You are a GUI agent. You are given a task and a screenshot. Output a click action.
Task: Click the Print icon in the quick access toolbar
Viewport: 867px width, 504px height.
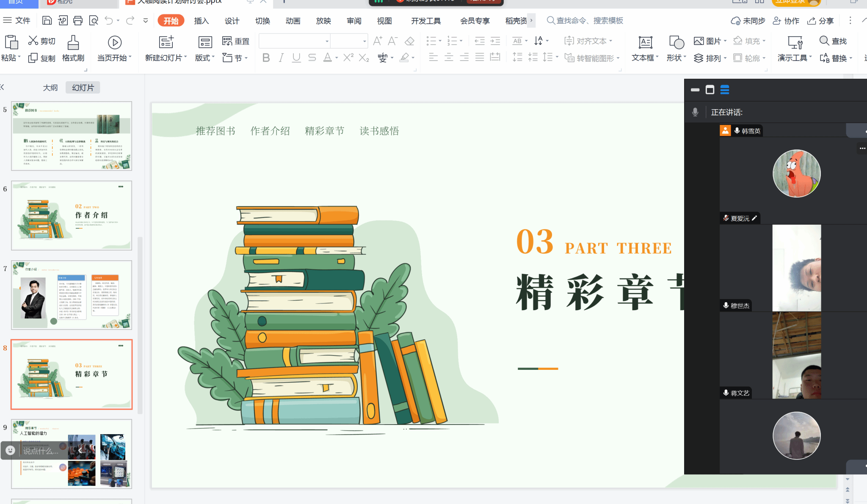78,20
